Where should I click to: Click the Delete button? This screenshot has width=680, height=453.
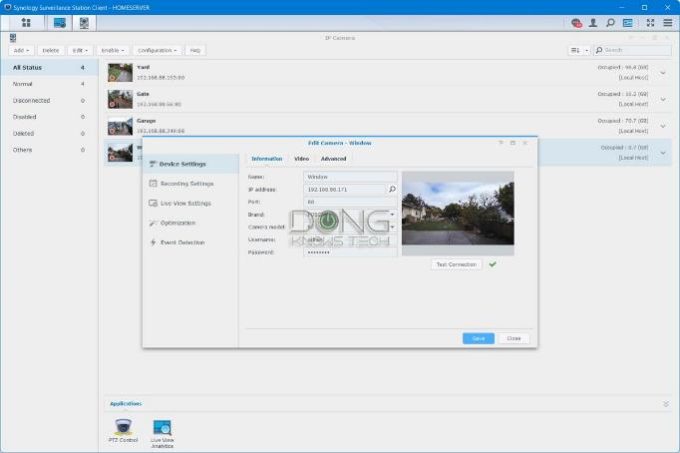coord(51,50)
